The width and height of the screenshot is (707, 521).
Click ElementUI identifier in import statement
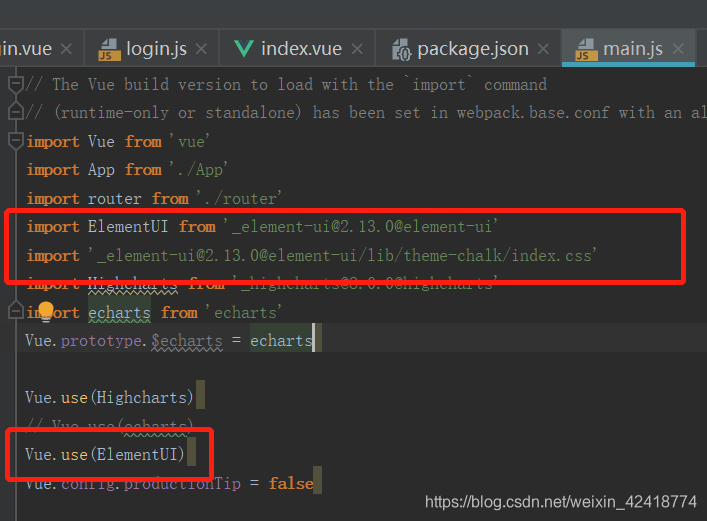[128, 226]
